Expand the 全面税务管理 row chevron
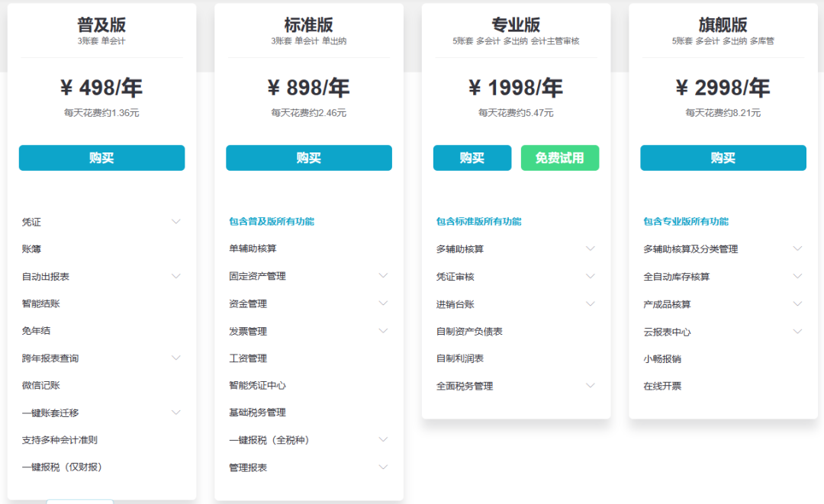Image resolution: width=824 pixels, height=504 pixels. [590, 386]
